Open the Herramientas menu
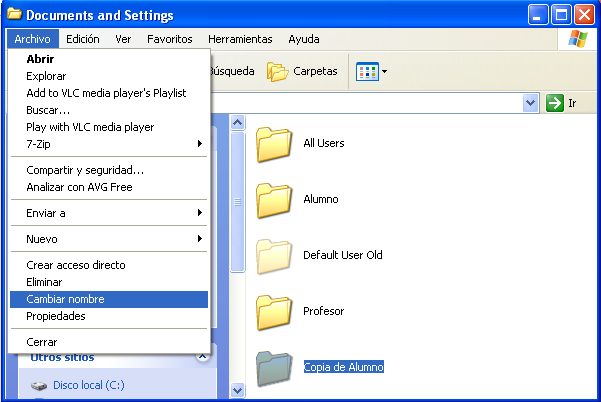Image resolution: width=601 pixels, height=402 pixels. [x=240, y=39]
